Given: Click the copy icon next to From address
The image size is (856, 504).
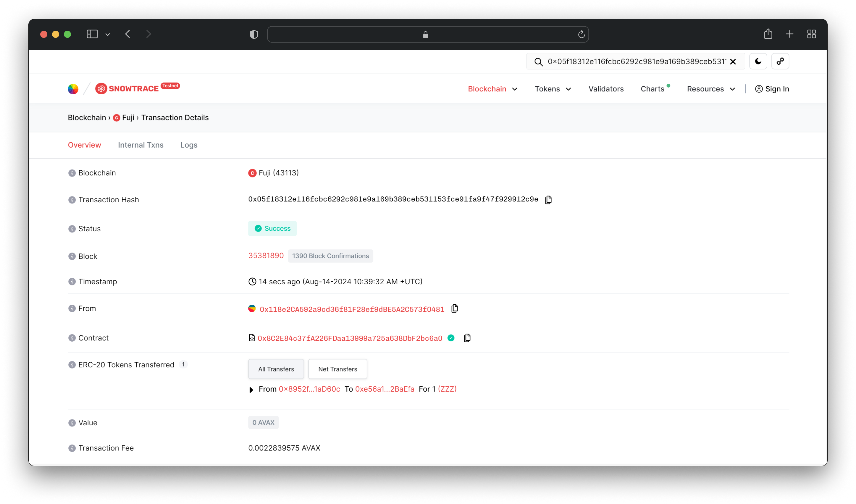Looking at the screenshot, I should [x=455, y=308].
